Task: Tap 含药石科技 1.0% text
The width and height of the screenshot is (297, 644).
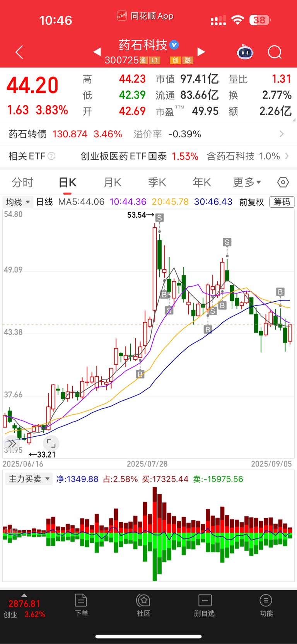Action: (243, 156)
